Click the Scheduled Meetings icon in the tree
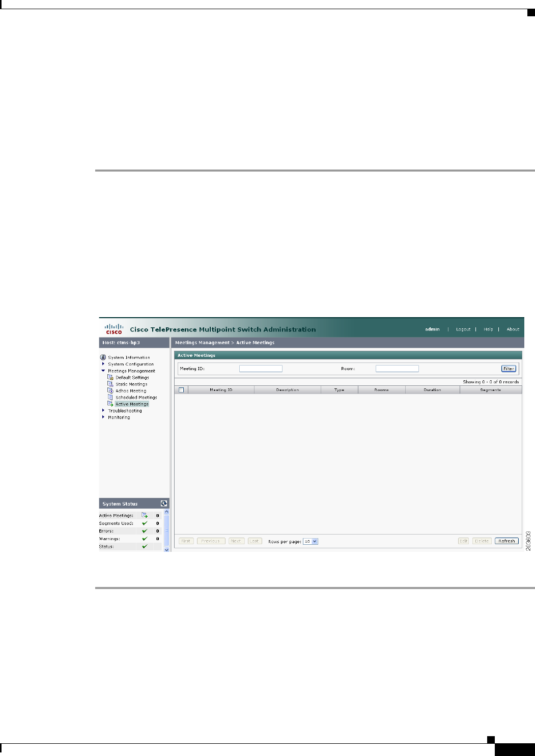This screenshot has height=756, width=535. coord(110,398)
